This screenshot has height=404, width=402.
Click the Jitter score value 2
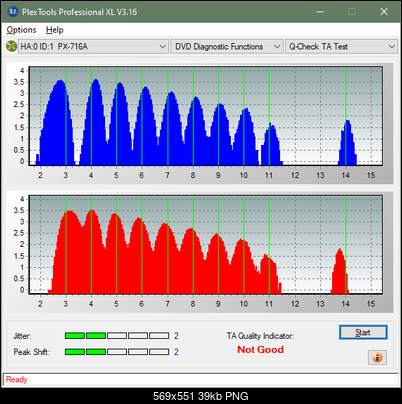click(176, 336)
